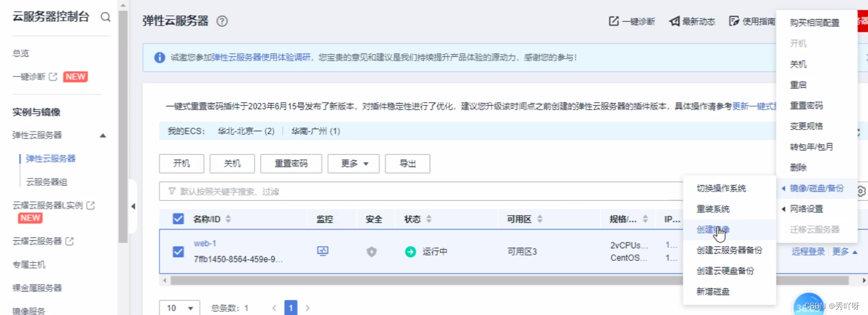Open 最新动态 in the header
The height and width of the screenshot is (315, 868).
692,21
